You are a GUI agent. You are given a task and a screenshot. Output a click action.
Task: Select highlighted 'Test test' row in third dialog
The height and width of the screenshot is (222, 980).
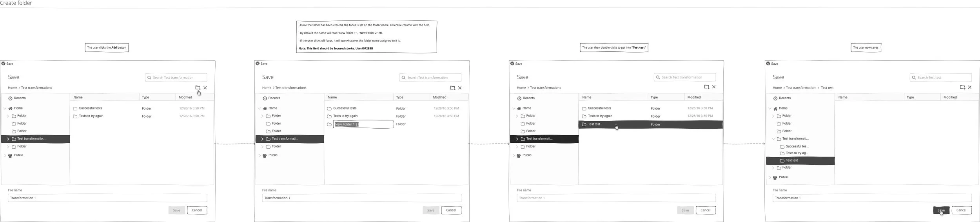[651, 124]
